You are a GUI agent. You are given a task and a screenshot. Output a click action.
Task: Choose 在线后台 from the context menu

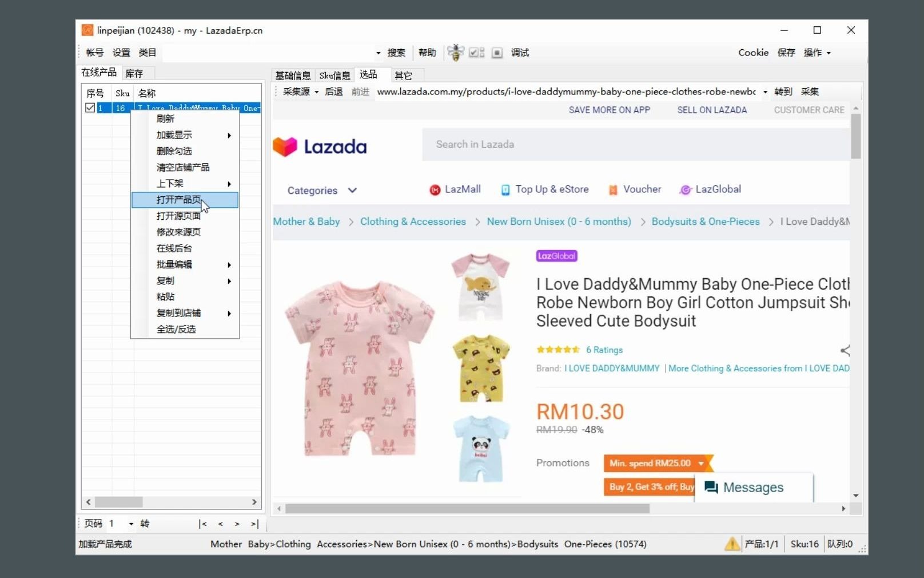point(185,248)
